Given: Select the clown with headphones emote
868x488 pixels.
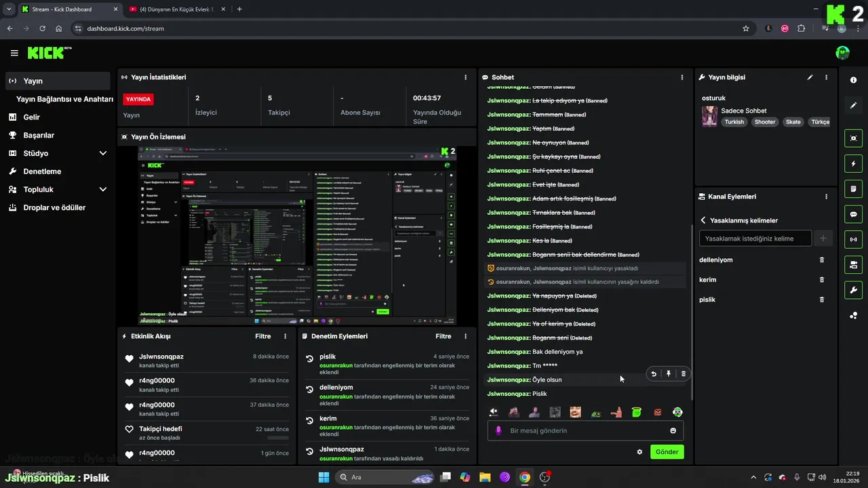Looking at the screenshot, I should coord(677,411).
